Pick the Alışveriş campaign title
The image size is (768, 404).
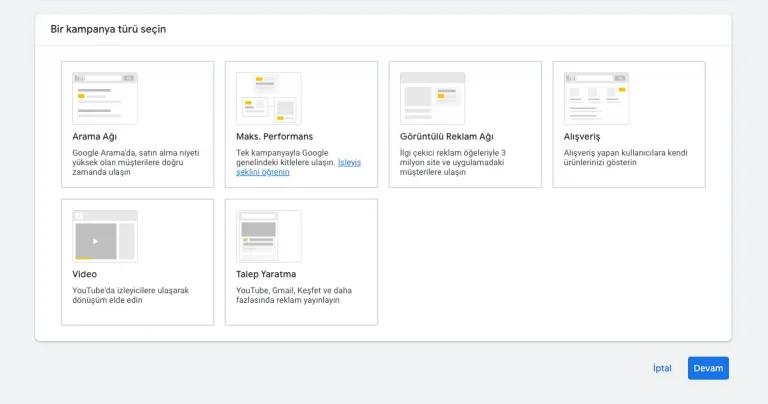582,137
